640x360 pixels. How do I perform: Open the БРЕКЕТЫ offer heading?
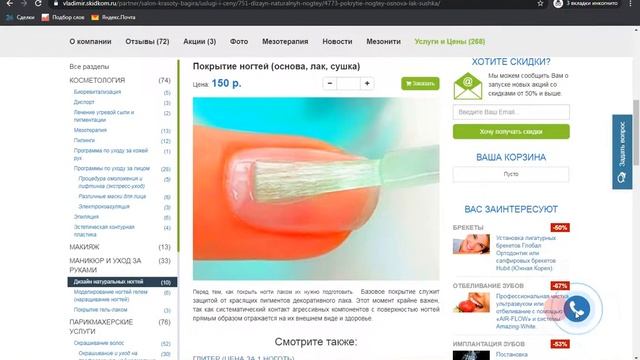click(x=468, y=227)
